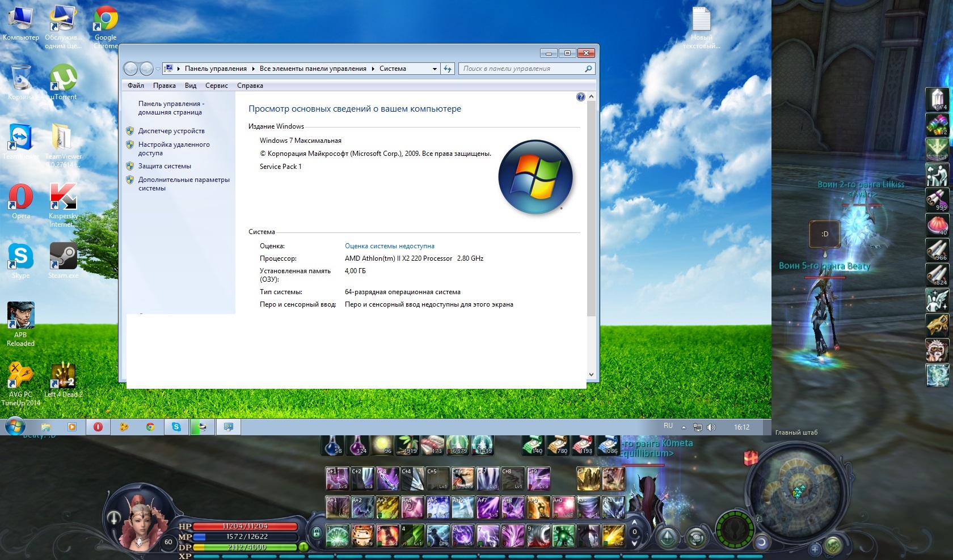Click the right sidebar item showing 874
The height and width of the screenshot is (560, 953).
[937, 100]
